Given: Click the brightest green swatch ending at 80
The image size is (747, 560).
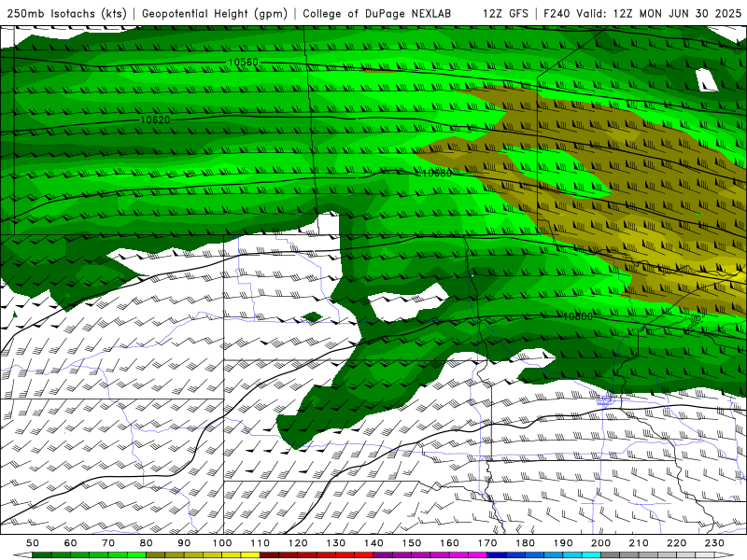Looking at the screenshot, I should pyautogui.click(x=136, y=555).
